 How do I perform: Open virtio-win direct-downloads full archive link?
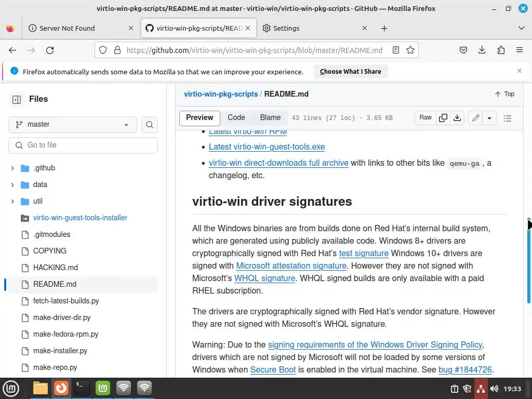tap(278, 163)
